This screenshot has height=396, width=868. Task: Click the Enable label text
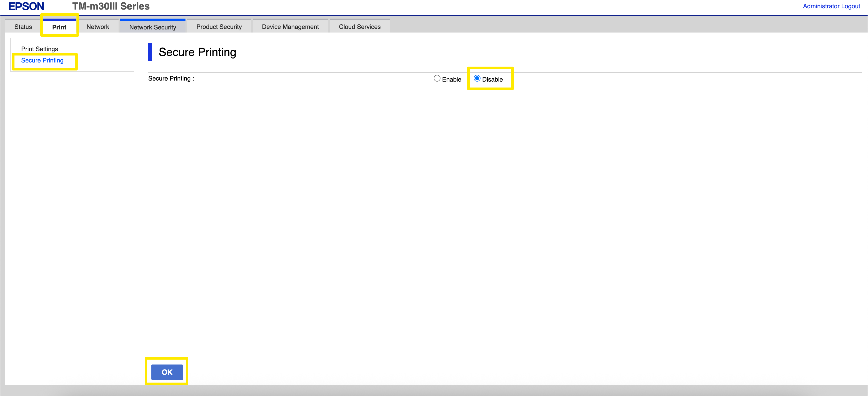coord(451,80)
